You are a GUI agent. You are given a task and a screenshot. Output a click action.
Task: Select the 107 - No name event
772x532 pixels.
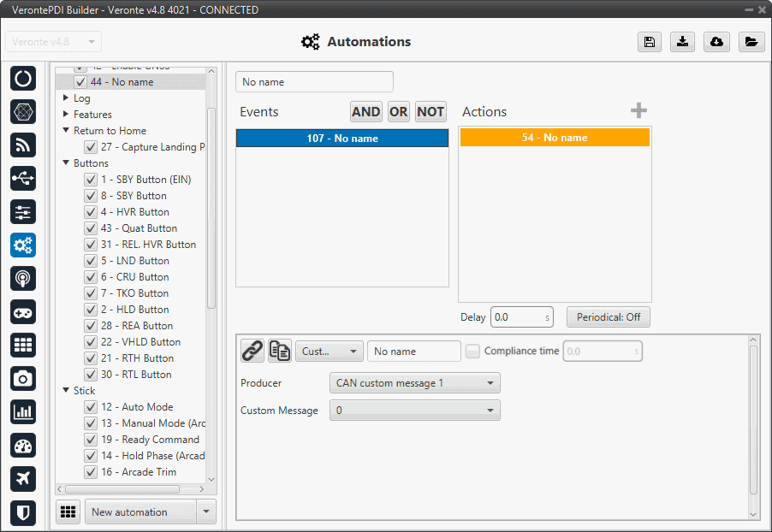pos(342,139)
